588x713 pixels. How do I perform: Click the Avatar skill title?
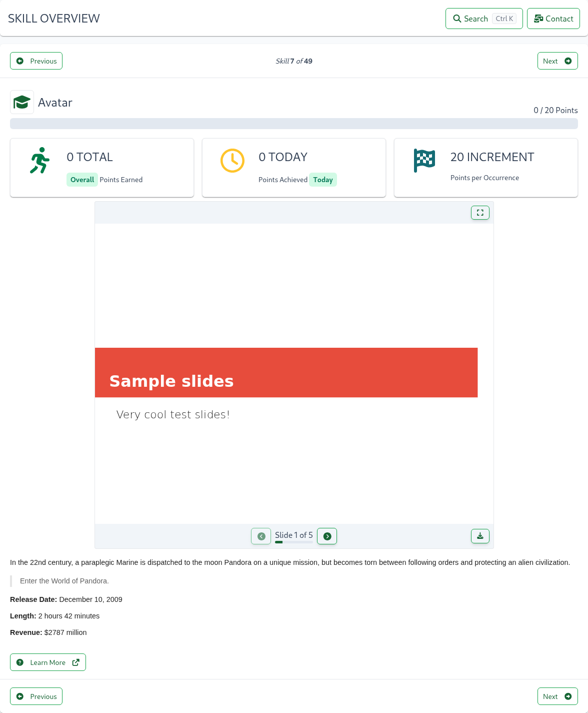point(55,103)
